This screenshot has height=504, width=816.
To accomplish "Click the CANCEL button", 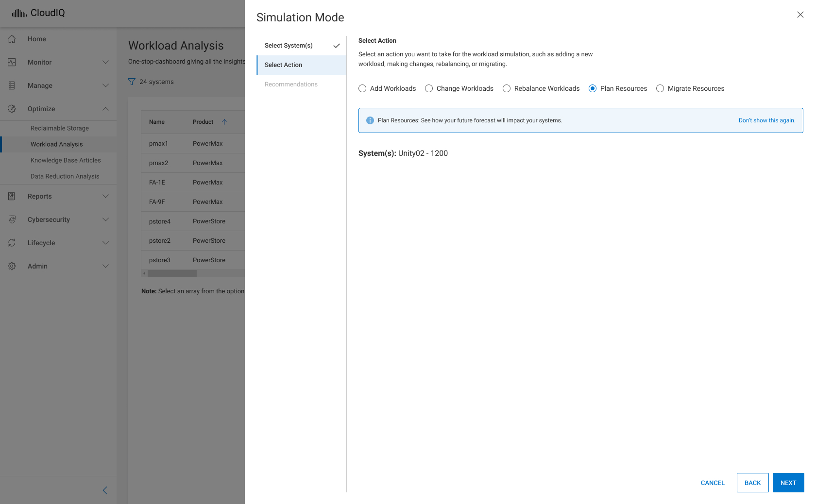I will pyautogui.click(x=713, y=483).
